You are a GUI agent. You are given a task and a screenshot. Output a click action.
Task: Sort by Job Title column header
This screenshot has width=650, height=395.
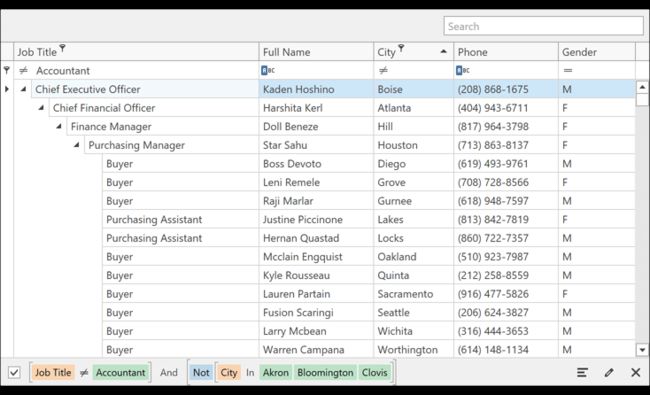(136, 52)
